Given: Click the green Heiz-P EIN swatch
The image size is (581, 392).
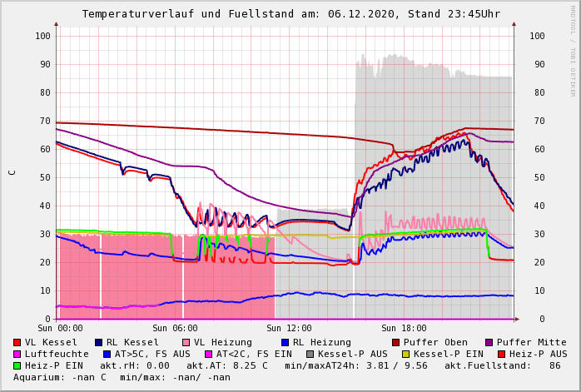Looking at the screenshot, I should tap(17, 365).
